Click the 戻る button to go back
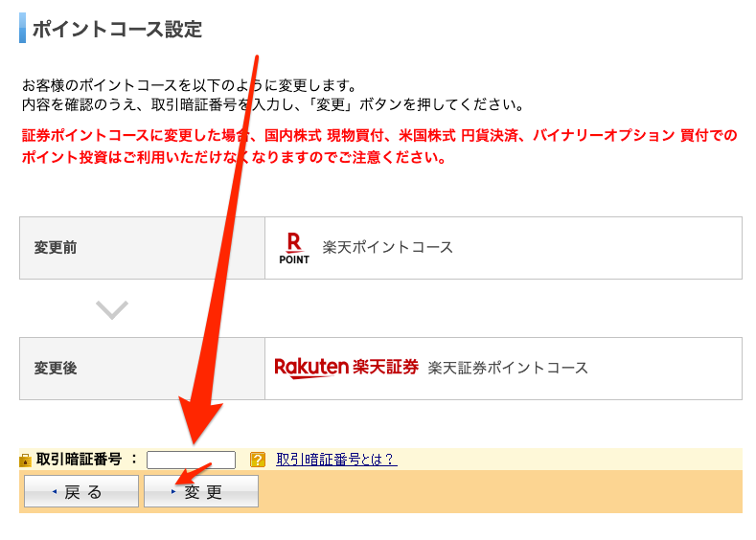This screenshot has width=756, height=540. pyautogui.click(x=81, y=491)
